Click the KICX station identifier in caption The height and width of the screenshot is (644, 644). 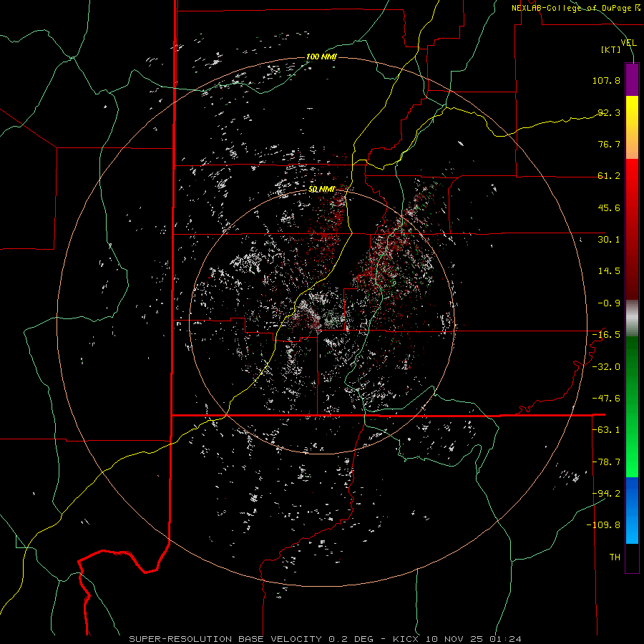[x=406, y=639]
